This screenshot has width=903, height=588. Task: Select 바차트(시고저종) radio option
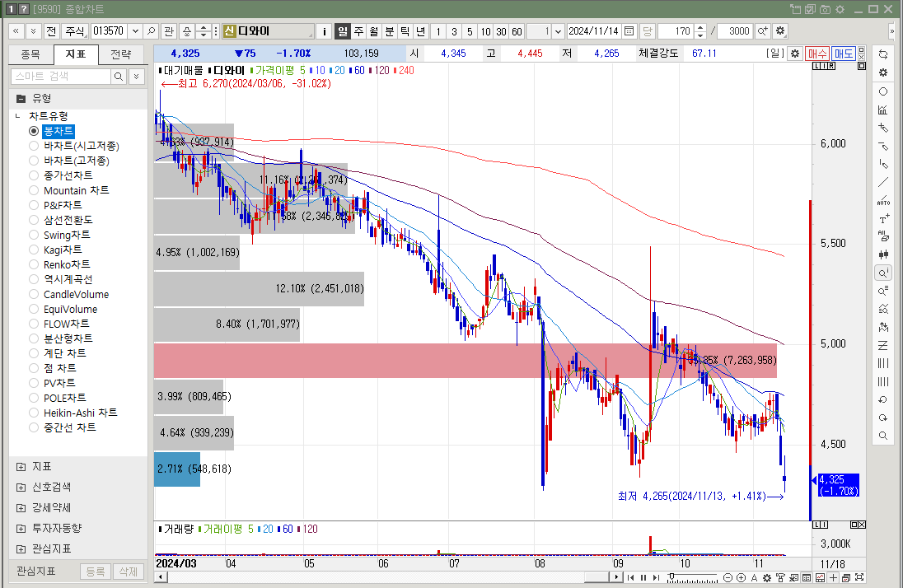pos(34,146)
